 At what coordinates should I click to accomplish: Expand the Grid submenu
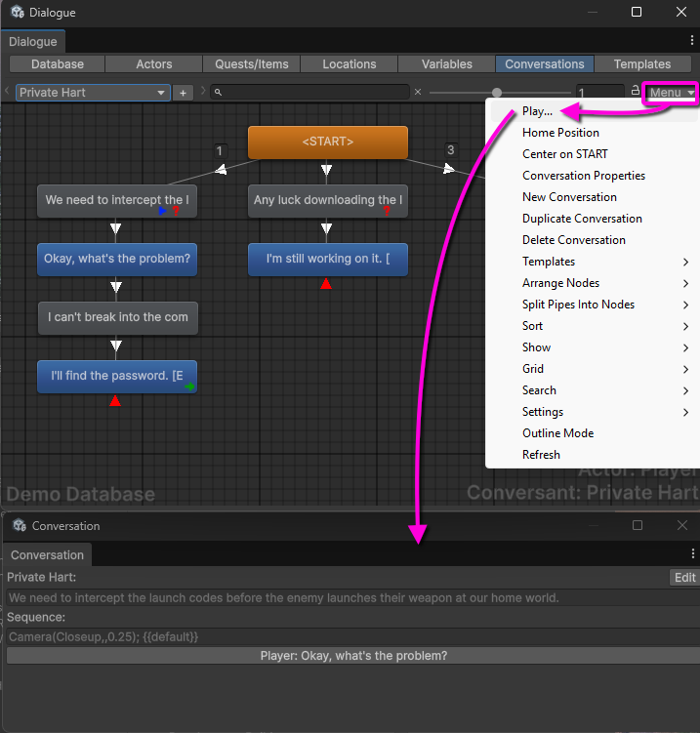pyautogui.click(x=593, y=369)
